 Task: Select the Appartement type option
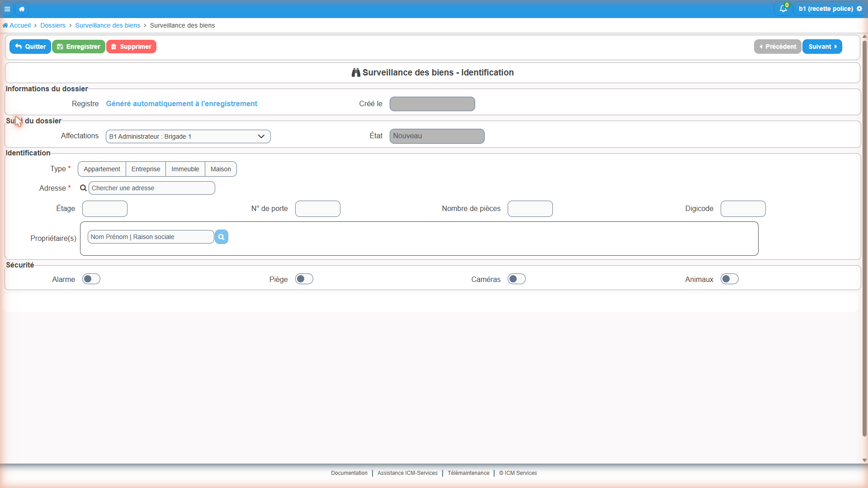(x=102, y=169)
